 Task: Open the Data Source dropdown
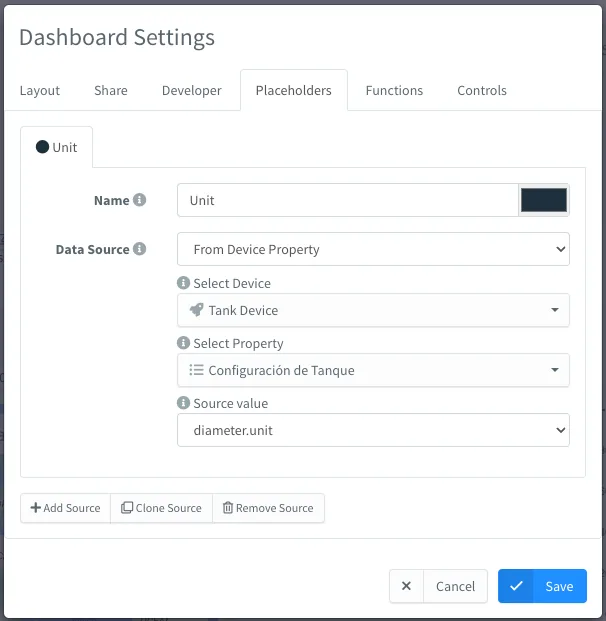pyautogui.click(x=373, y=249)
